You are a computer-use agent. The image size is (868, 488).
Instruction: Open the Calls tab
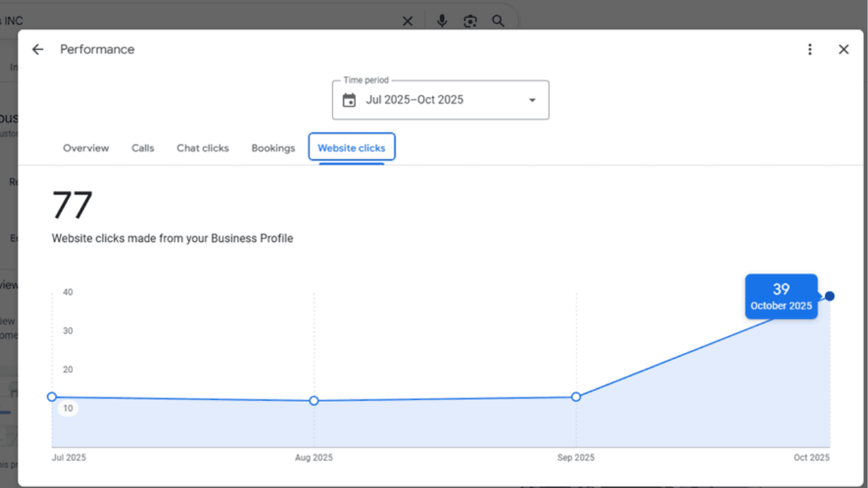coord(142,148)
